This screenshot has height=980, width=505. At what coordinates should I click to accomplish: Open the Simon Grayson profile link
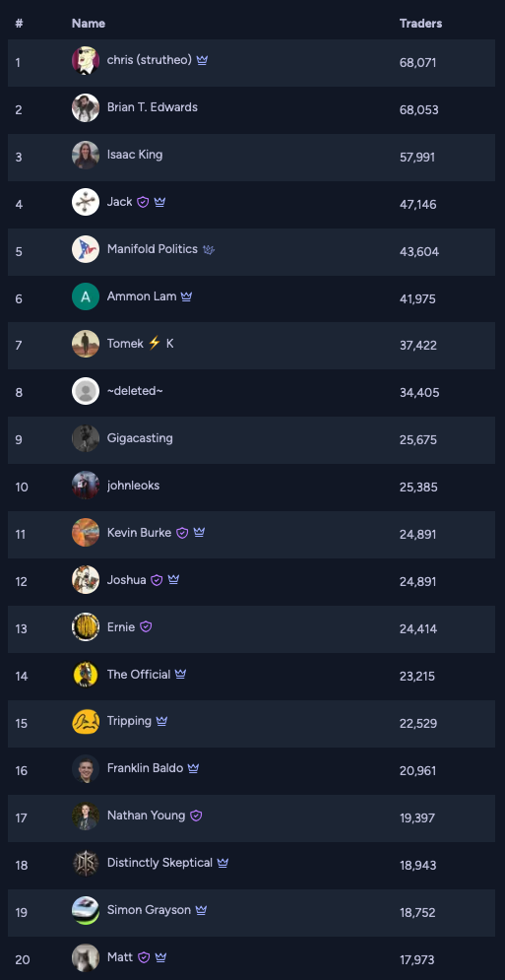149,910
